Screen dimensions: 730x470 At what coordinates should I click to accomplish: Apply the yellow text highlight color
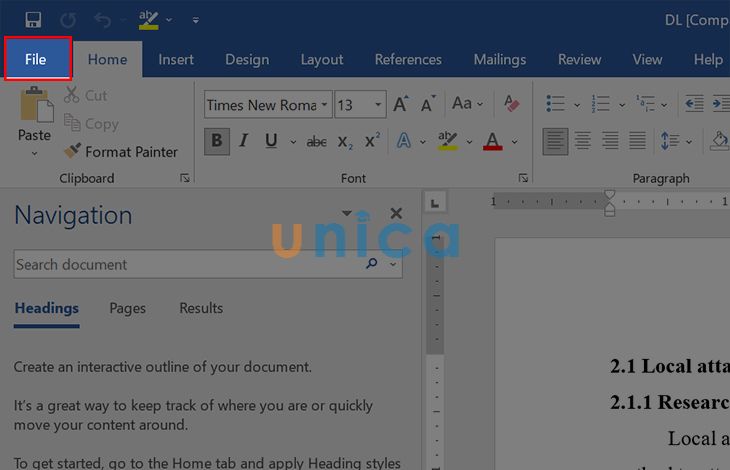click(447, 141)
